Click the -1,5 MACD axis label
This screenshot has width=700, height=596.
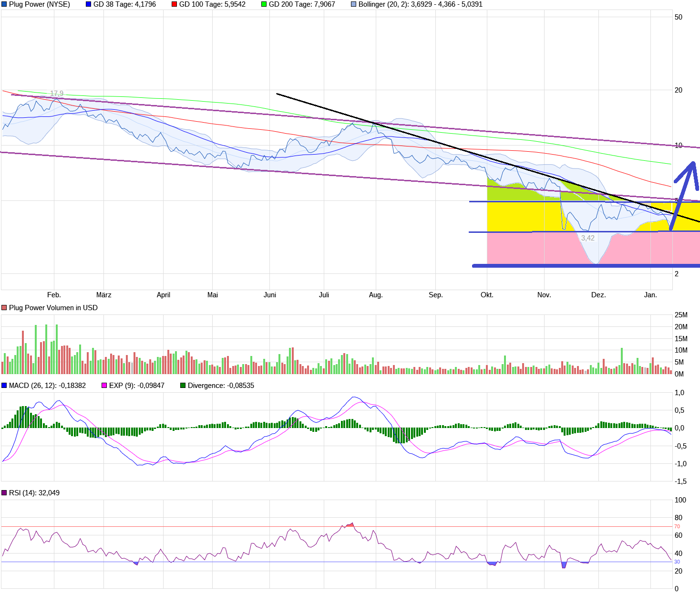click(x=680, y=481)
